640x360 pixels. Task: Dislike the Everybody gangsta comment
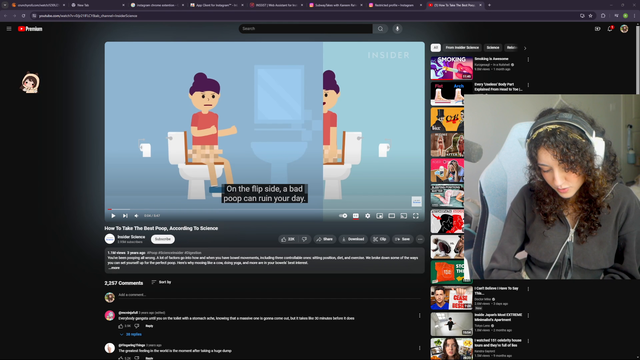(x=137, y=326)
